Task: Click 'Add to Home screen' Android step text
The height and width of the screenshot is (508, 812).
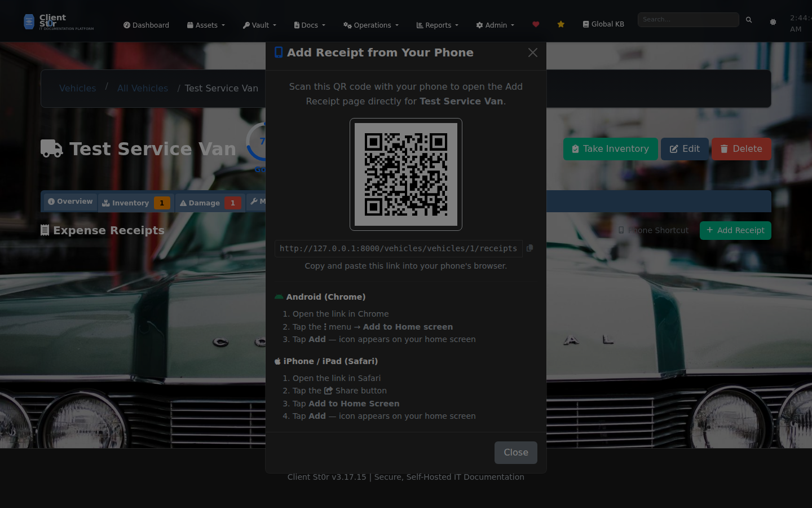Action: tap(408, 327)
